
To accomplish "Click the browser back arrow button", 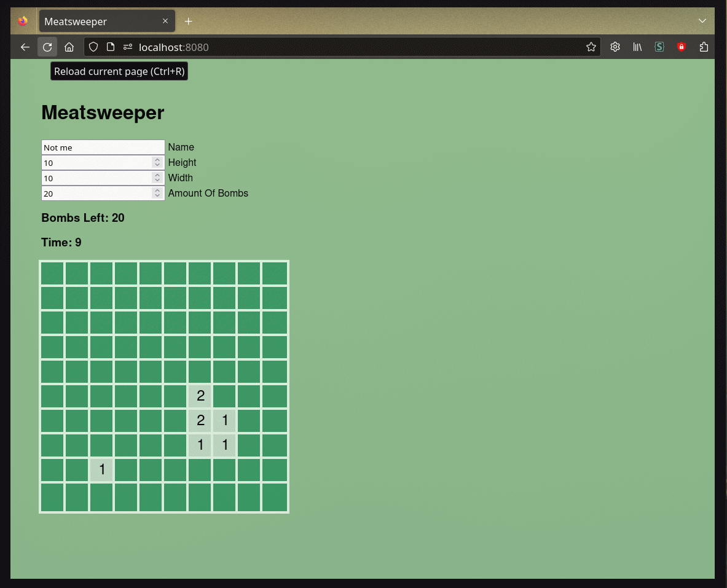I will 25,47.
